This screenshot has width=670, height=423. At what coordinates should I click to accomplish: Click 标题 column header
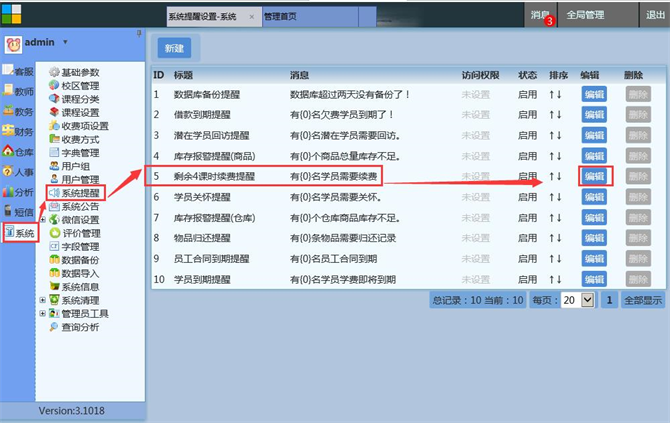[183, 75]
